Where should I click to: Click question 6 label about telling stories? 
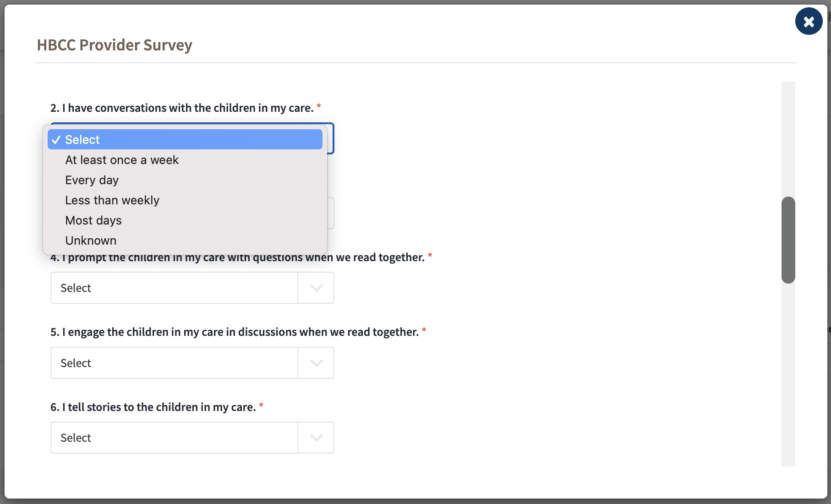[x=153, y=407]
